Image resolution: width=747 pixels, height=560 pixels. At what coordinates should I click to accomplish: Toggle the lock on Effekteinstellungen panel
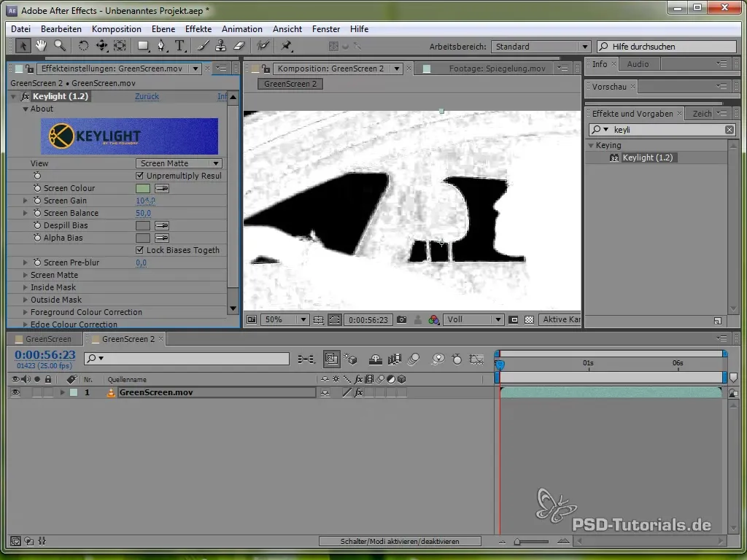point(29,69)
